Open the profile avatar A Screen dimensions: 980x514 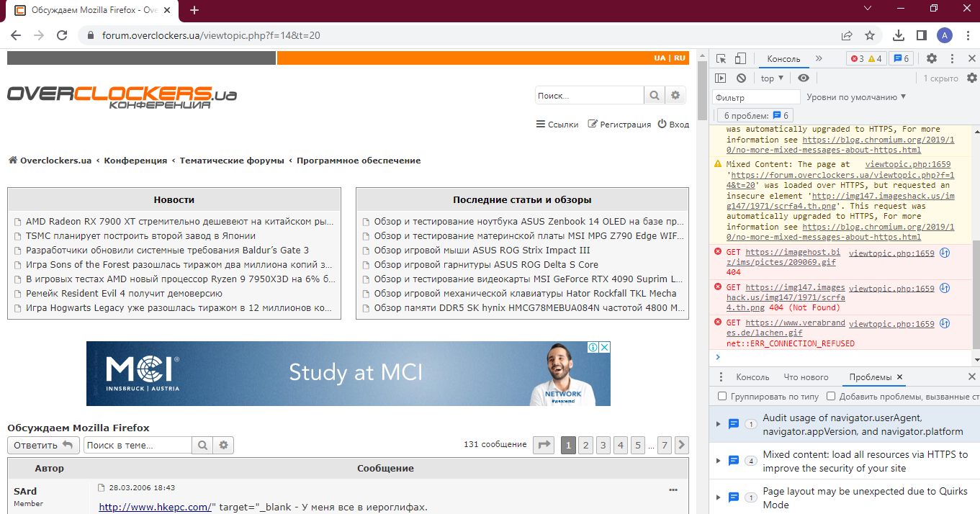click(x=945, y=35)
